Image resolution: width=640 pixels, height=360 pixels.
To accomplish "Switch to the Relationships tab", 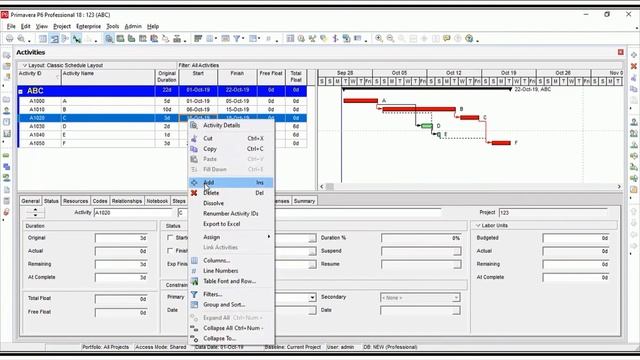I will click(127, 201).
